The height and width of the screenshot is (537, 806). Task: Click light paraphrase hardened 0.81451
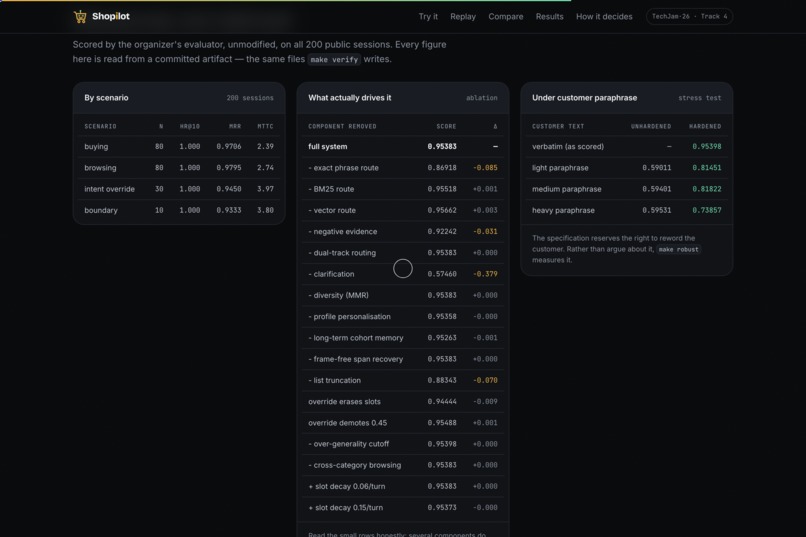click(706, 168)
